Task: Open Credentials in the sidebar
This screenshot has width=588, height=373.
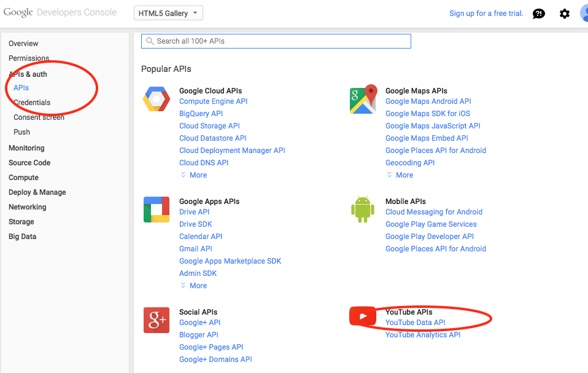Action: pyautogui.click(x=32, y=103)
